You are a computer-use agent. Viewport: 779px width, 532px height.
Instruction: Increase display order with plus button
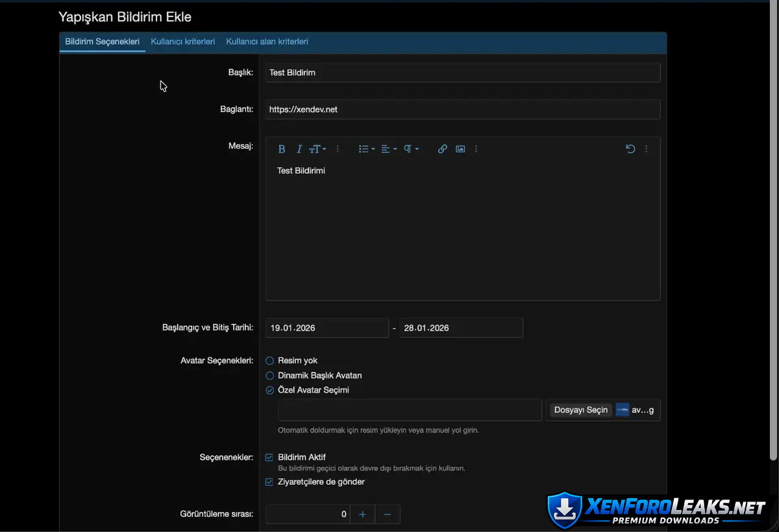point(362,514)
